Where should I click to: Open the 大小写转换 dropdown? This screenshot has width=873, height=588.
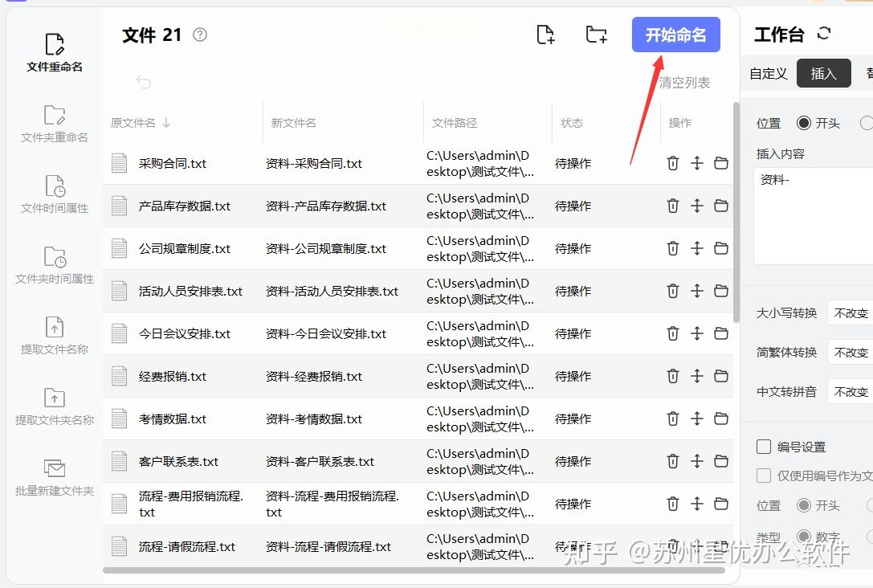click(851, 313)
